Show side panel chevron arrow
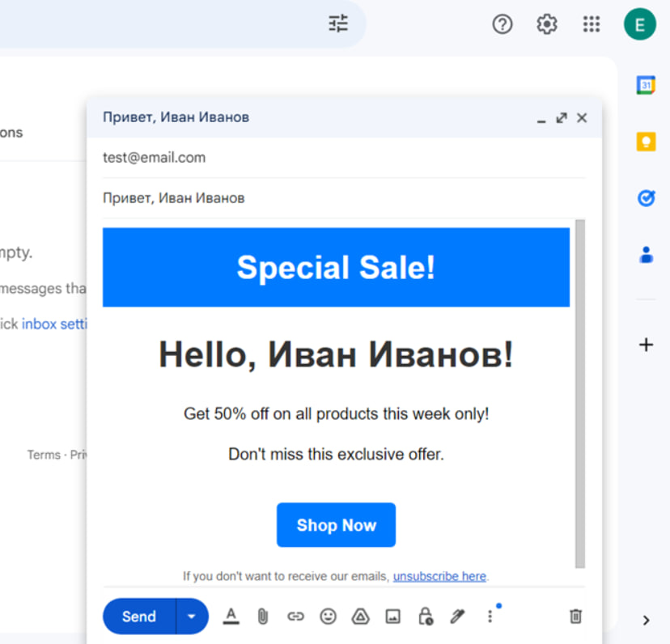The height and width of the screenshot is (644, 670). click(x=646, y=621)
